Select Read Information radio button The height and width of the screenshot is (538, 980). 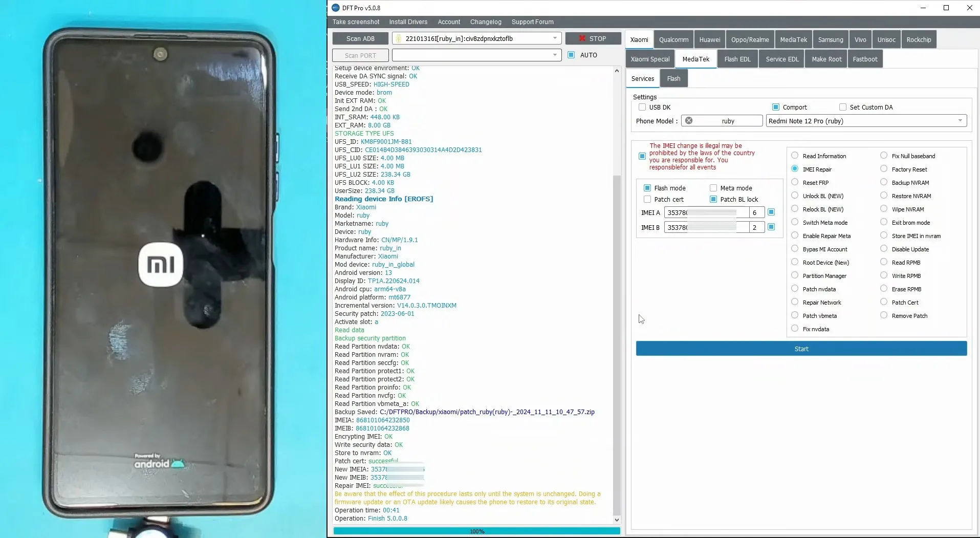coord(795,155)
